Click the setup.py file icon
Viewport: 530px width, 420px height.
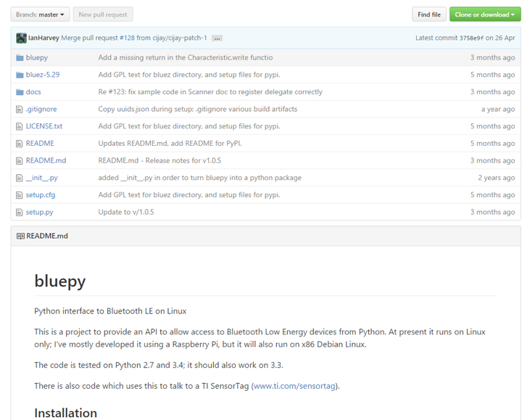(x=20, y=213)
